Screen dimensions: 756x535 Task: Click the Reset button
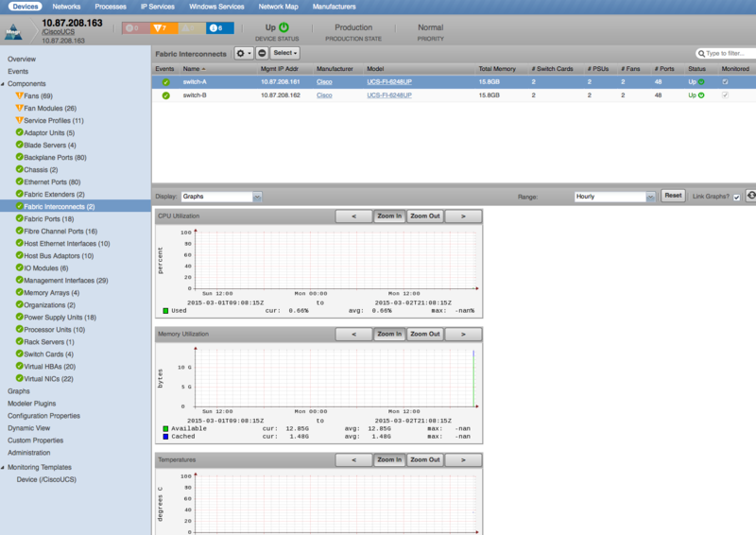tap(673, 196)
